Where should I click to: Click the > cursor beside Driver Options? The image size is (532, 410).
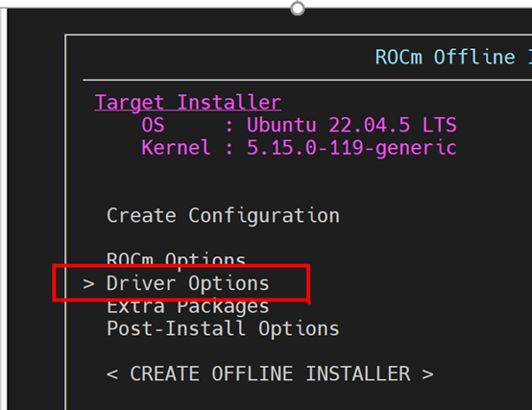tap(88, 284)
